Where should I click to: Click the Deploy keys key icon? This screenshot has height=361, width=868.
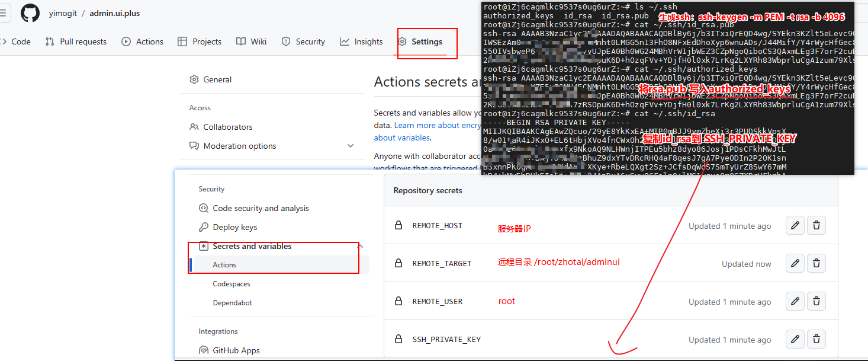click(x=203, y=227)
